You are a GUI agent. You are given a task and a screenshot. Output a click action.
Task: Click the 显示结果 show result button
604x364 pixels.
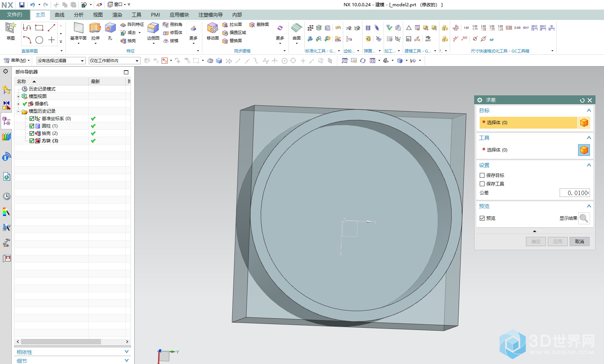pos(584,218)
